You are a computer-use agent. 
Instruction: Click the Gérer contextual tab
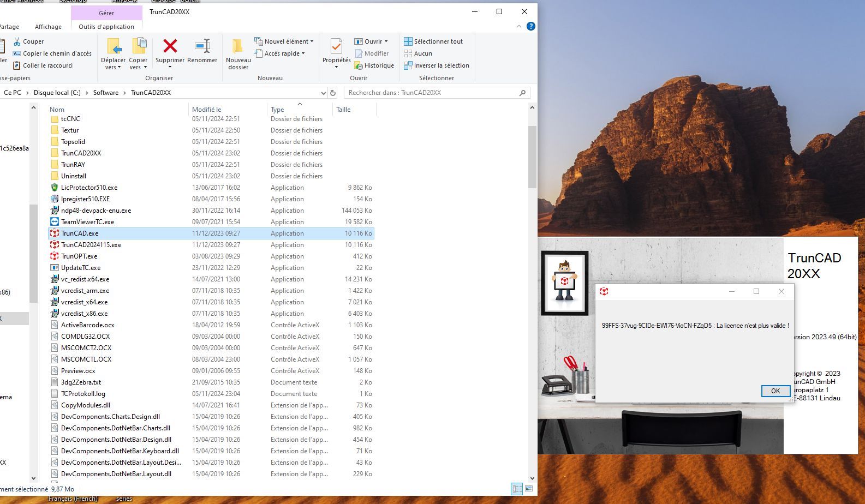(x=106, y=13)
